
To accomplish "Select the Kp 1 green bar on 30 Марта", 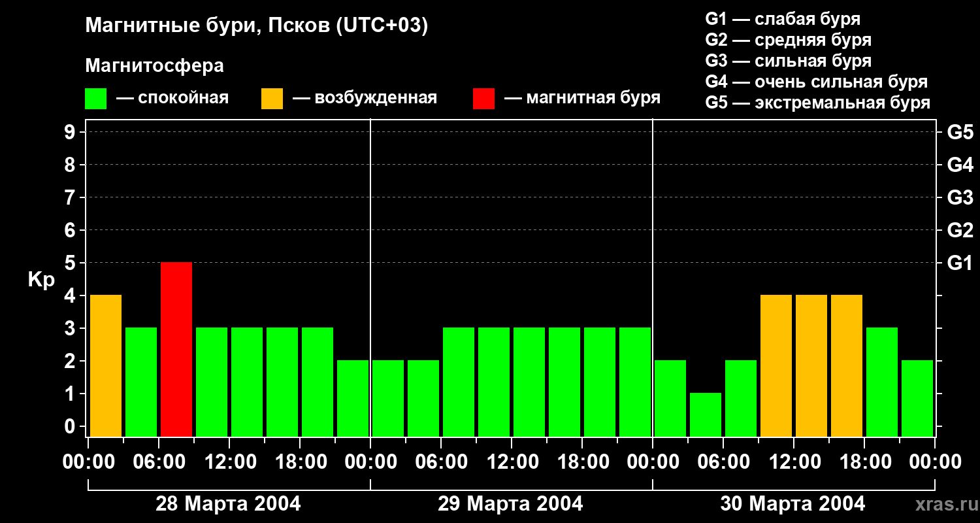I will 706,414.
